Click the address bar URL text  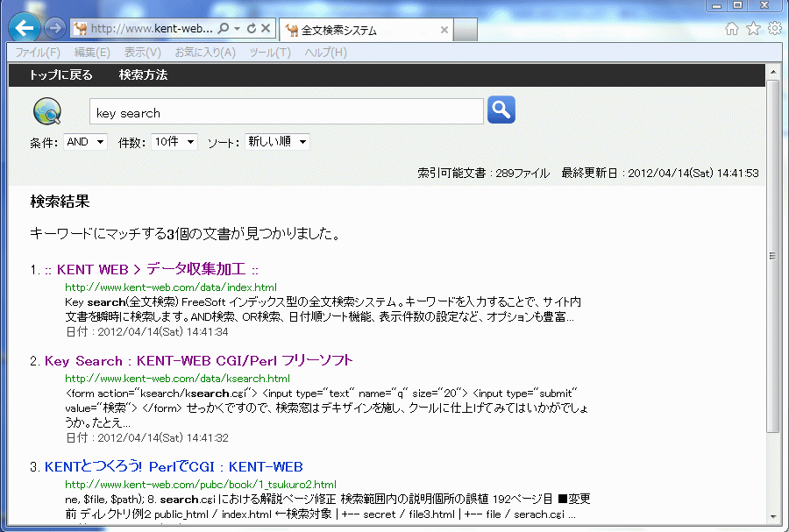(152, 29)
